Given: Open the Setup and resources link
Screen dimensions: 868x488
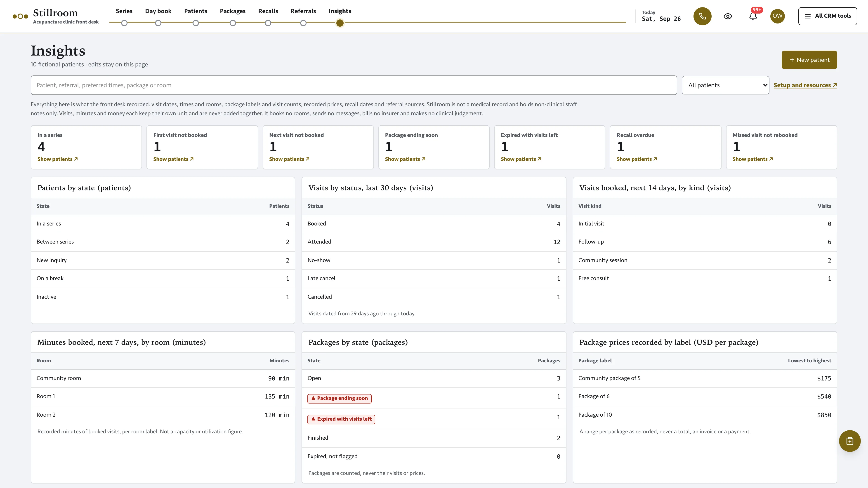Looking at the screenshot, I should [x=805, y=85].
